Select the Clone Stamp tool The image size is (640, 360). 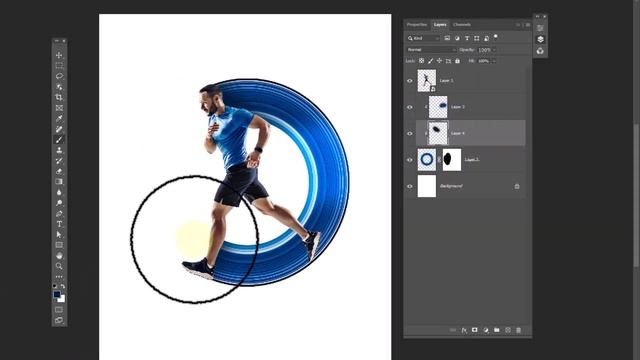click(x=59, y=150)
